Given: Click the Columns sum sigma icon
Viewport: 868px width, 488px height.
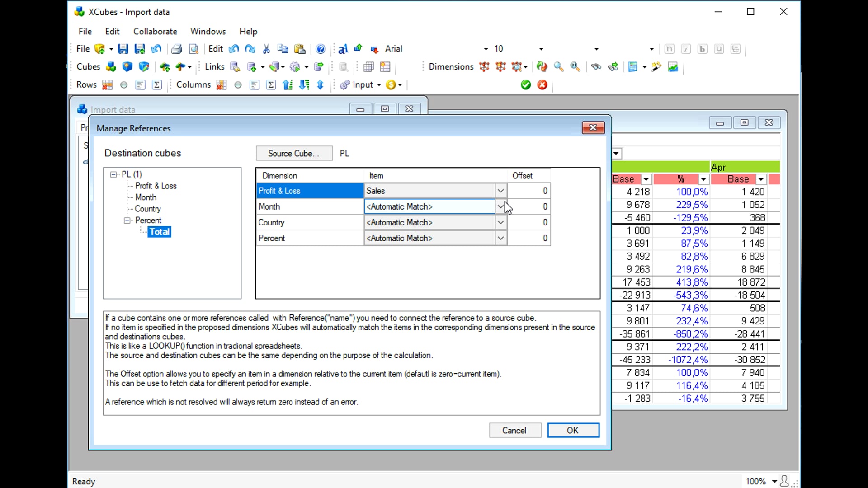Looking at the screenshot, I should (271, 85).
